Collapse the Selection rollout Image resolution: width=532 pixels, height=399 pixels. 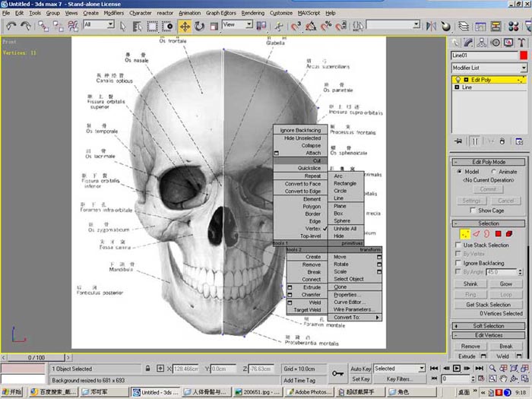point(489,223)
